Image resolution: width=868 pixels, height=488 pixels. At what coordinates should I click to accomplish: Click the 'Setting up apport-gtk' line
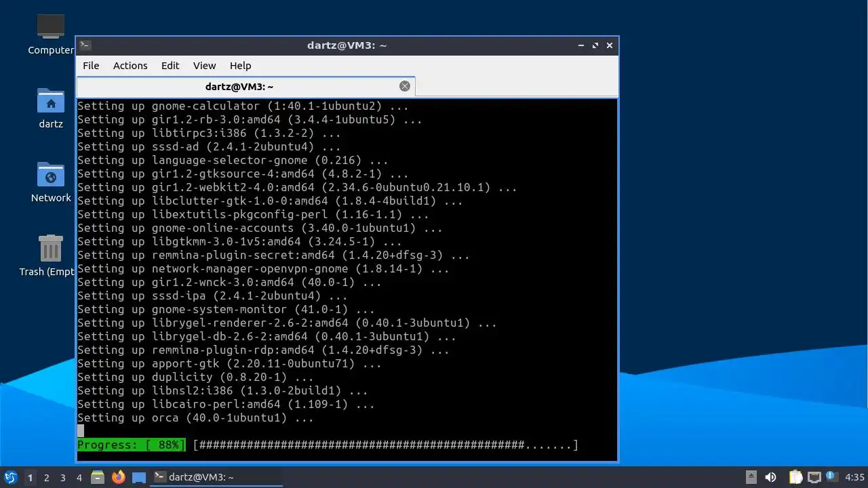coord(229,363)
